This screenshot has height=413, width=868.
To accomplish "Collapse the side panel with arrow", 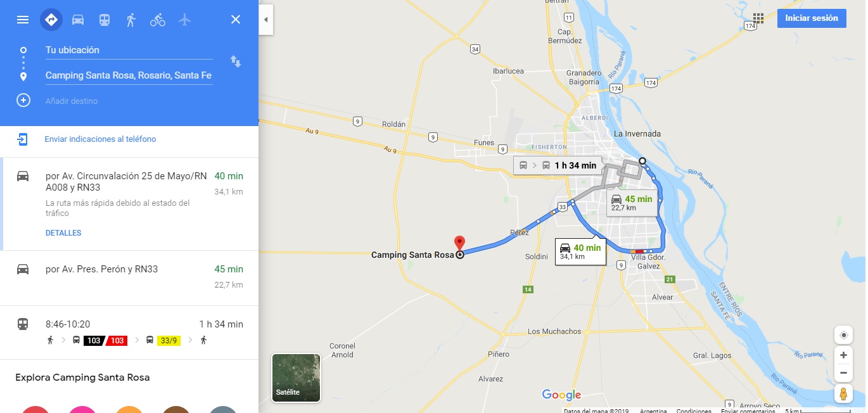I will point(266,20).
